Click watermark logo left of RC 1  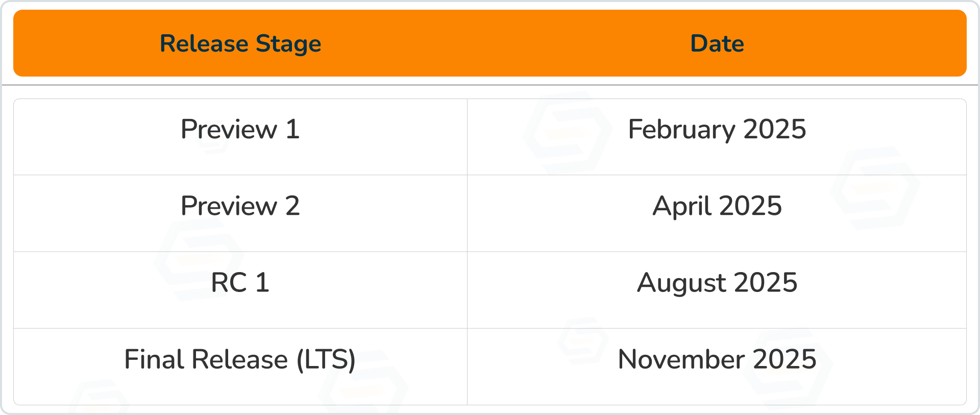tap(199, 259)
